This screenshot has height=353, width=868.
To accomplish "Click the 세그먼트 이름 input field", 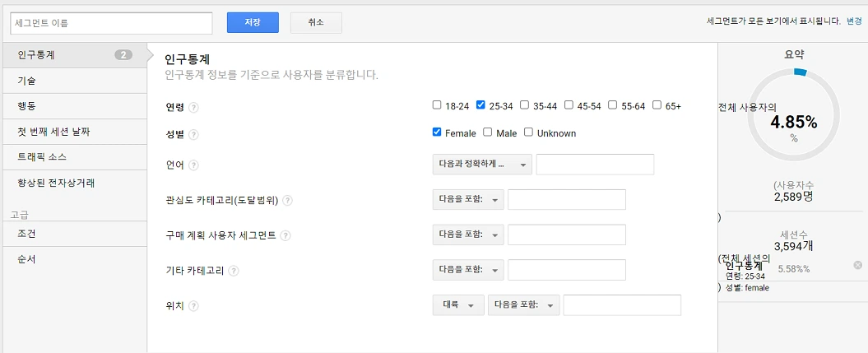I will pyautogui.click(x=111, y=23).
